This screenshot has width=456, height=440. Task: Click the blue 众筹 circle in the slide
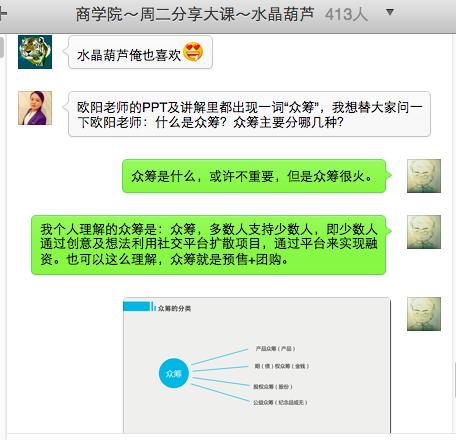coord(174,373)
